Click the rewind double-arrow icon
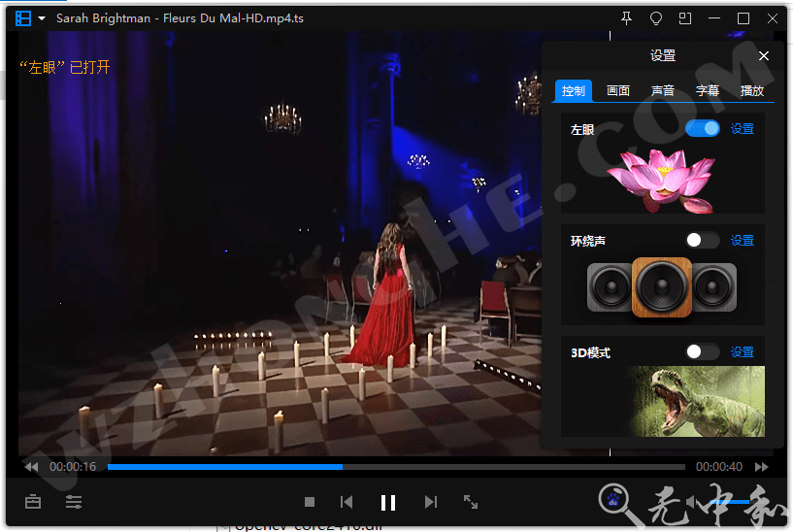This screenshot has width=793, height=532. (x=31, y=467)
